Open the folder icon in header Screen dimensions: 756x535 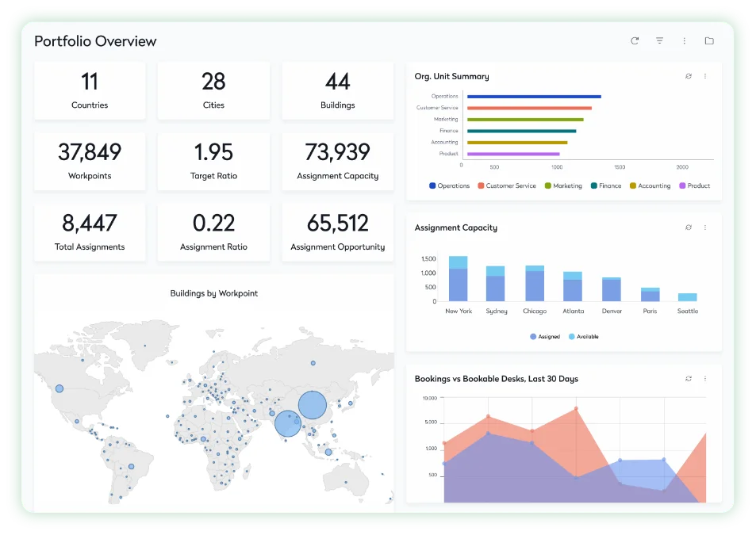(x=709, y=41)
